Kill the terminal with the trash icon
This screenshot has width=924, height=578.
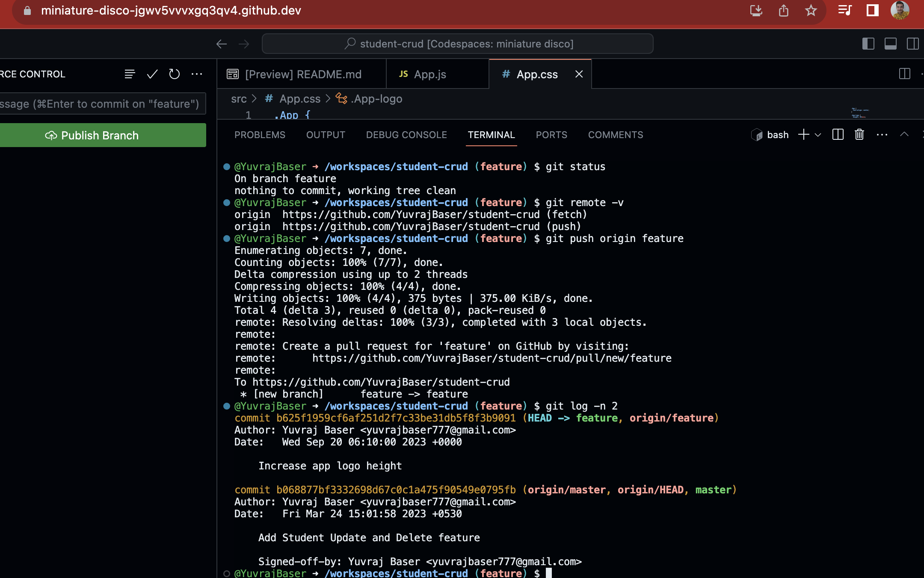(859, 134)
